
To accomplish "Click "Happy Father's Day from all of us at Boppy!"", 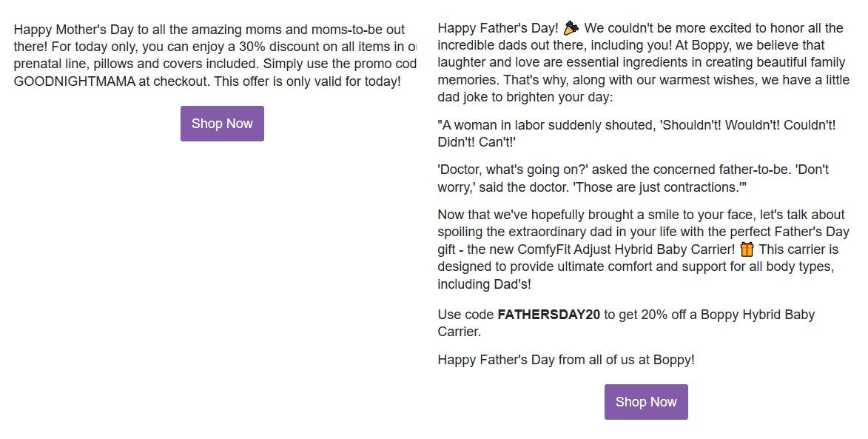I will (x=565, y=360).
